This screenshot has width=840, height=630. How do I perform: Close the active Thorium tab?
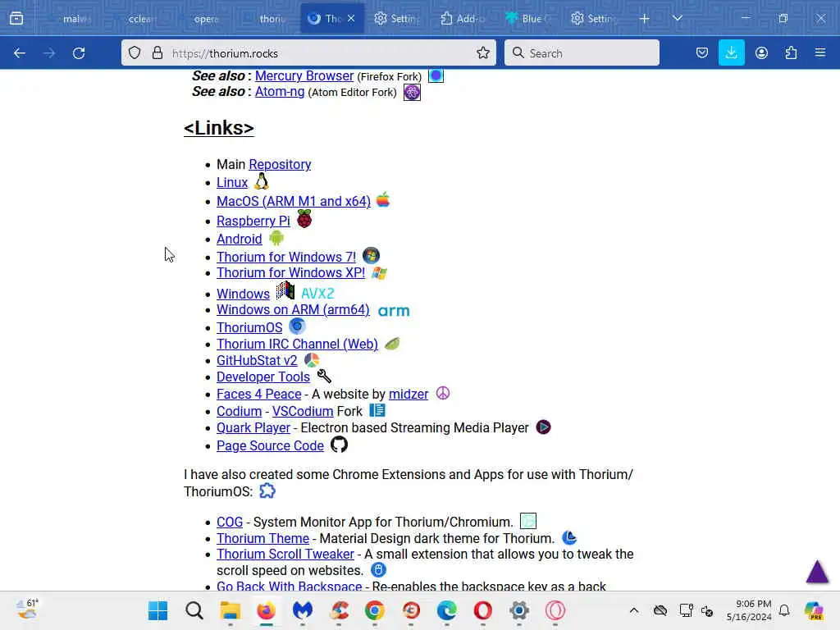click(351, 19)
